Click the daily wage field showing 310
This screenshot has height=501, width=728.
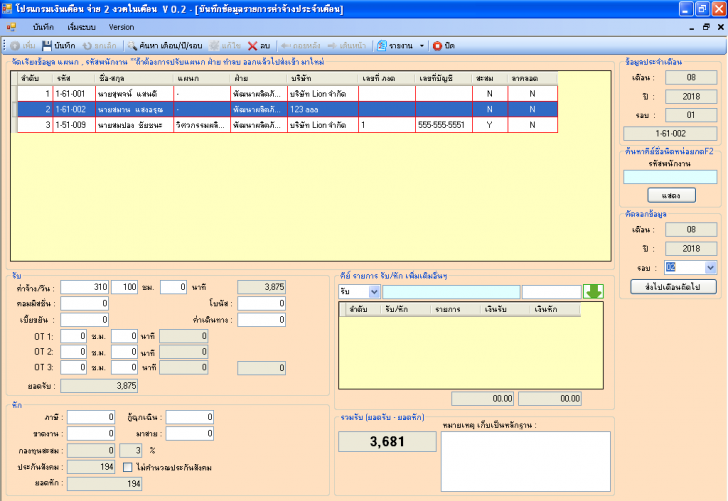pos(84,287)
